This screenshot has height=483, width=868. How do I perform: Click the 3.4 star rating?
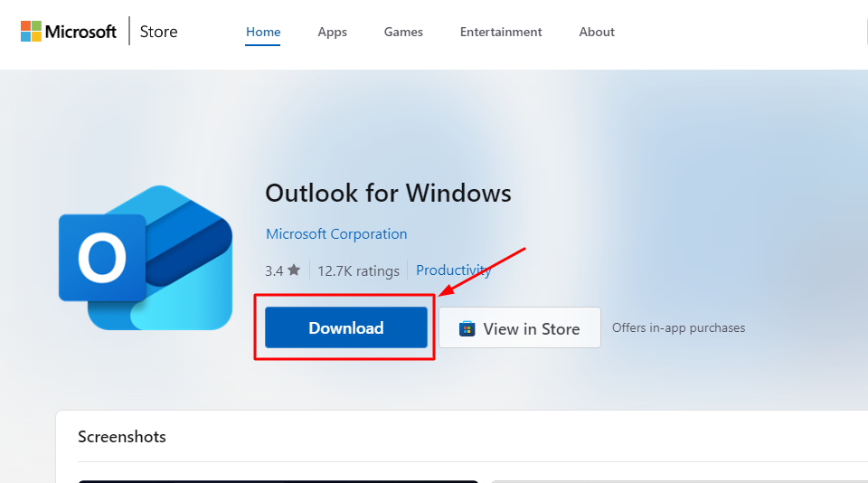pos(282,270)
